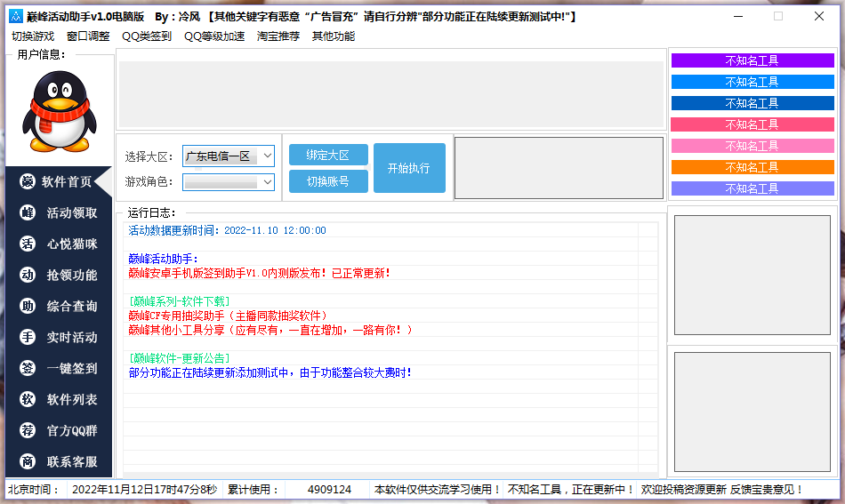845x504 pixels.
Task: Click status text 本软件仅供交流学习使用
Action: (x=439, y=490)
